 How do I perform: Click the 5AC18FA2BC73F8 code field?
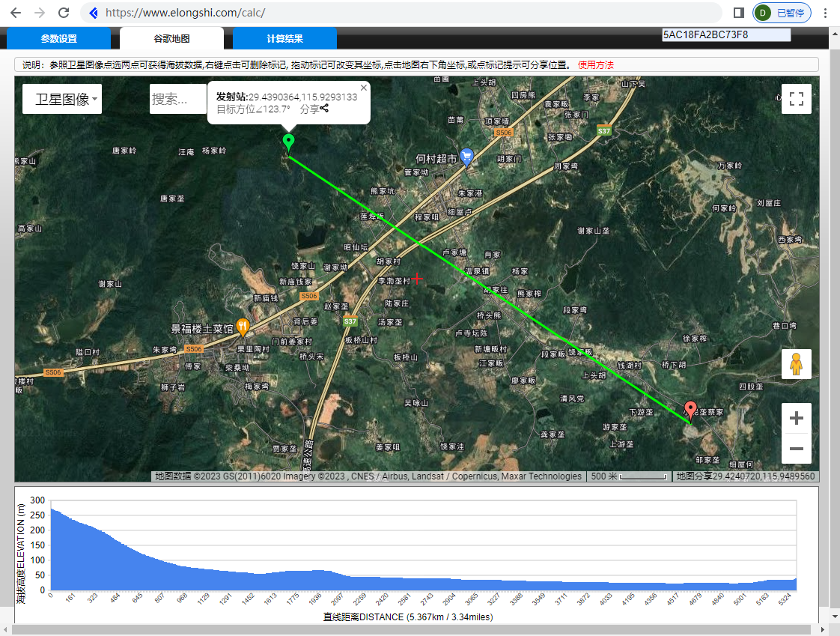[725, 34]
